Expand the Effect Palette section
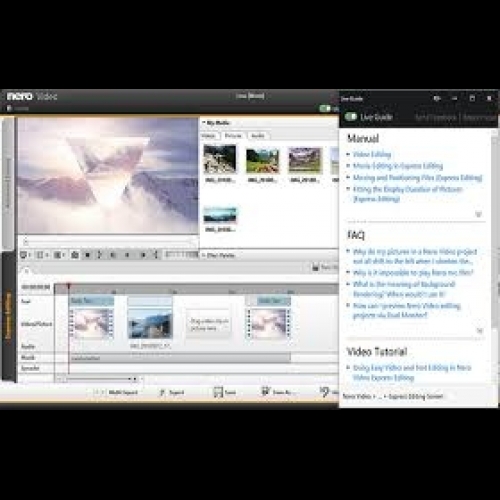This screenshot has width=500, height=500. click(x=204, y=255)
